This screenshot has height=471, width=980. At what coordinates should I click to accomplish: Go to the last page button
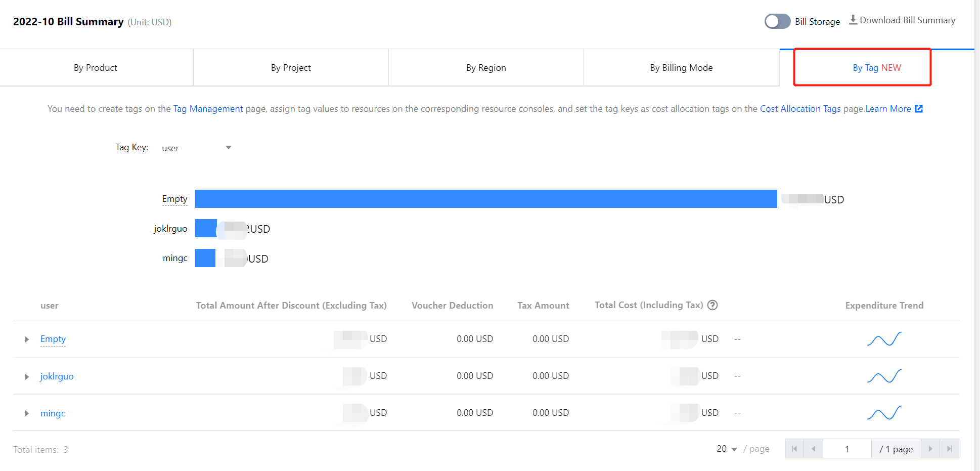pos(950,449)
